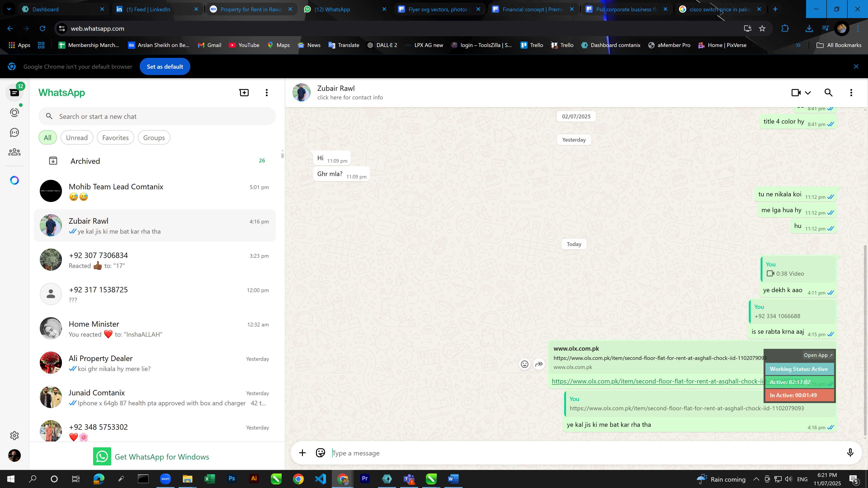Screen dimensions: 868x488
Task: Expand the tab search dropdown arrow
Action: coord(9,9)
